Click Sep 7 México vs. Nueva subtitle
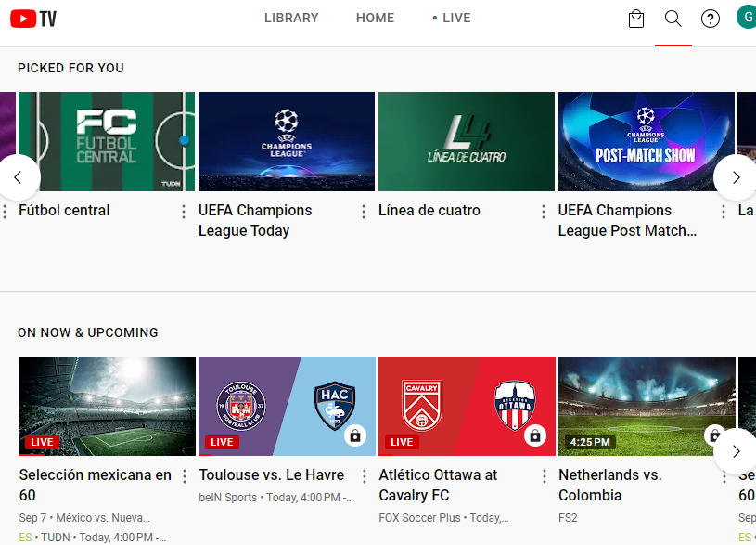This screenshot has width=756, height=545. [x=84, y=518]
